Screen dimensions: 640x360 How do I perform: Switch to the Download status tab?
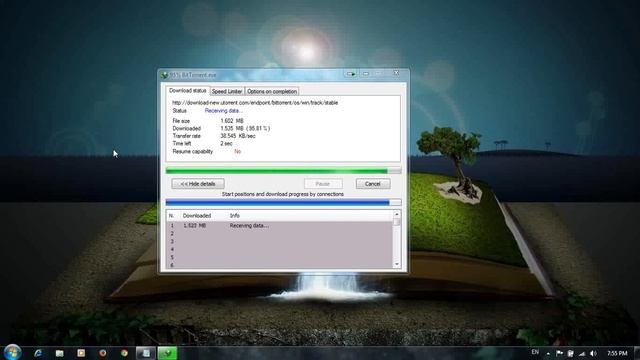tap(187, 91)
